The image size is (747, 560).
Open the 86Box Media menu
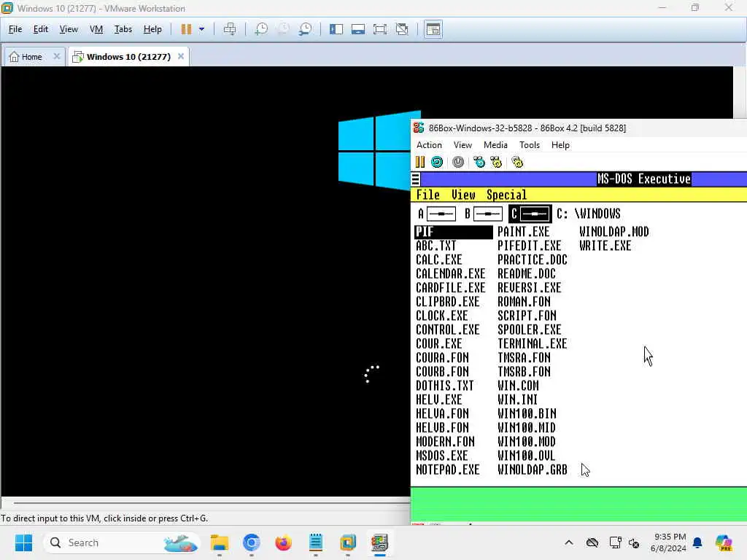click(495, 145)
